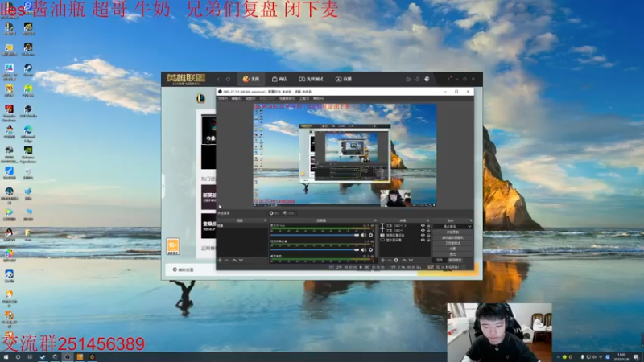Image resolution: width=644 pixels, height=362 pixels.
Task: Switch to 场景转场 dock tab
Action: (x=455, y=260)
